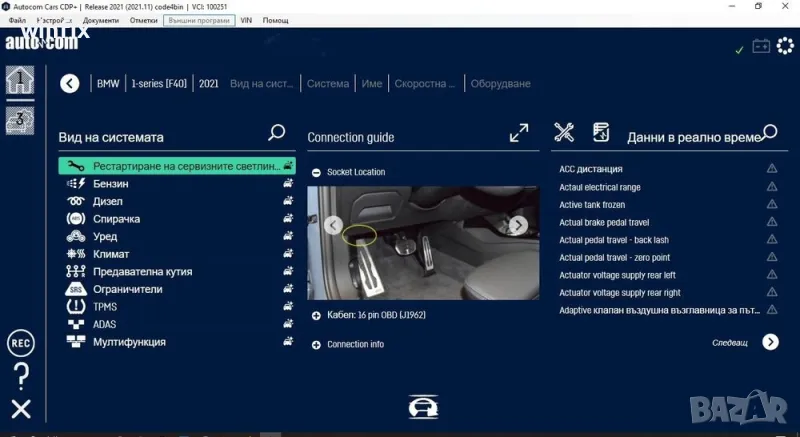Click the back arrow in the breadcrumb bar
Image resolution: width=800 pixels, height=437 pixels.
pyautogui.click(x=69, y=84)
